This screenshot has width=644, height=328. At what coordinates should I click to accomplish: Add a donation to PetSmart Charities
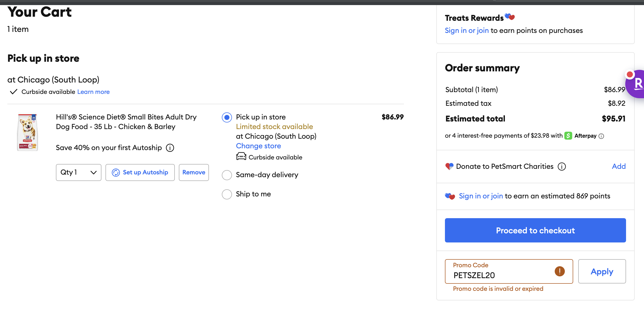[x=619, y=166]
